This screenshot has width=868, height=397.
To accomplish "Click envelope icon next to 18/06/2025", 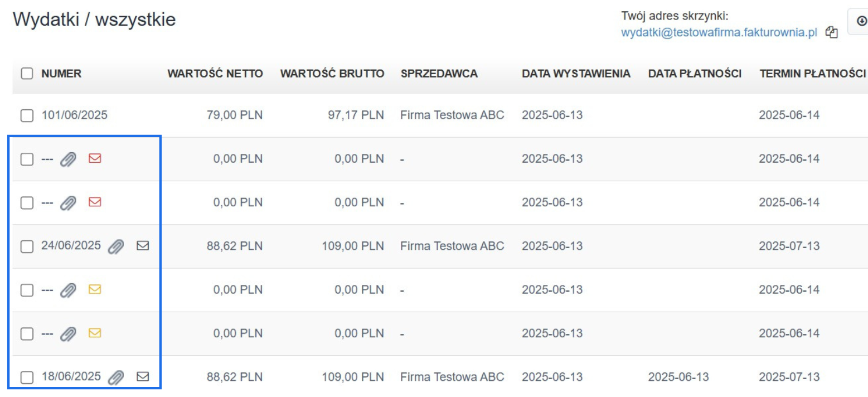I will 143,376.
